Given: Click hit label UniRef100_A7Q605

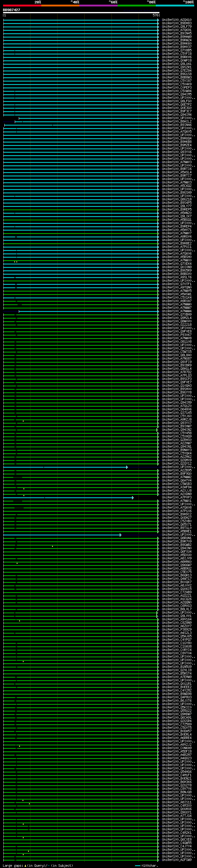Looking at the screenshot, I should pos(176,132).
